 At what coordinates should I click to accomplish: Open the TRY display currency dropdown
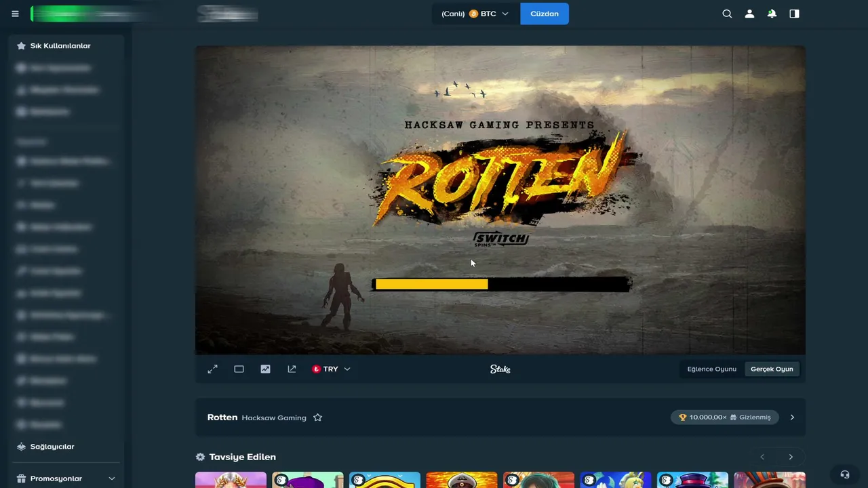pyautogui.click(x=331, y=369)
